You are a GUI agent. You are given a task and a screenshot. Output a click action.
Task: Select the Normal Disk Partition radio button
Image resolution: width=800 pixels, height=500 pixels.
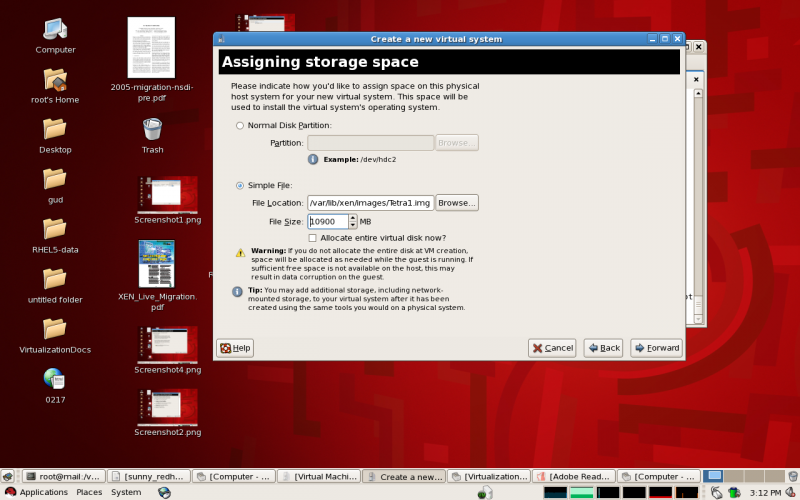tap(240, 126)
